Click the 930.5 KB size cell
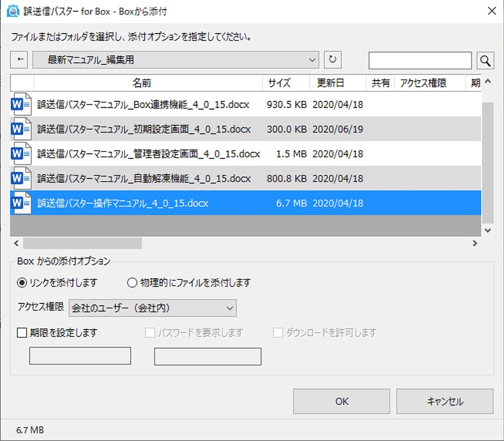The width and height of the screenshot is (504, 441). click(x=286, y=105)
